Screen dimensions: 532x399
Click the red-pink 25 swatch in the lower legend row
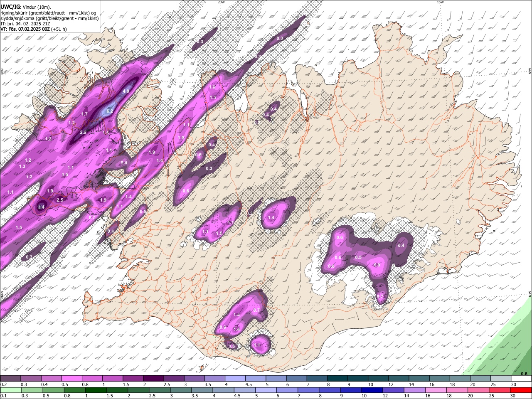pyautogui.click(x=500, y=390)
